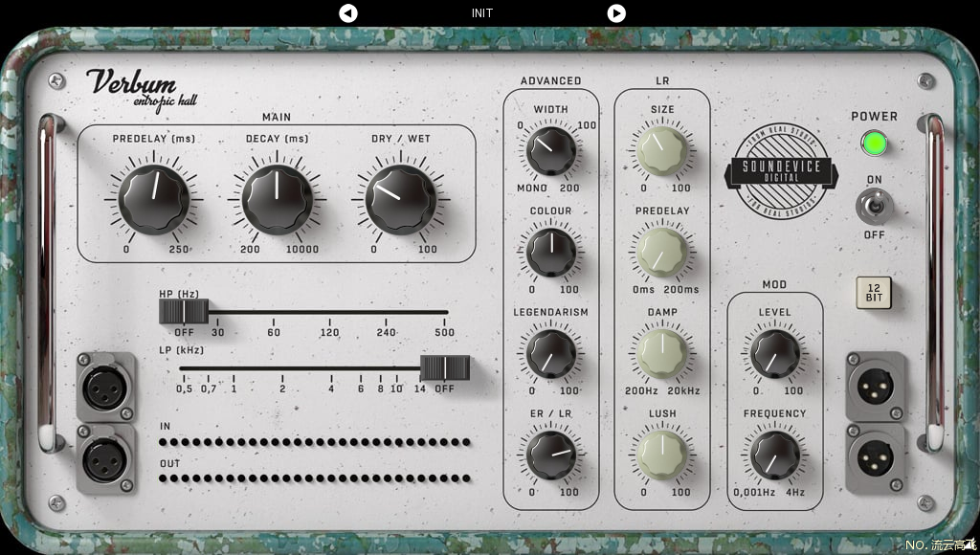Click the MOD FREQUENCY knob
980x555 pixels.
coord(774,455)
